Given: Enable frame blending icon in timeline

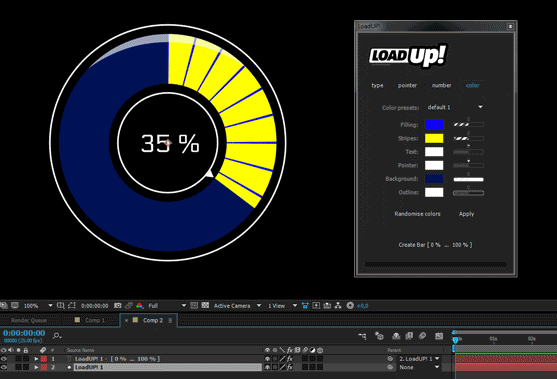Looking at the screenshot, I should [x=409, y=336].
